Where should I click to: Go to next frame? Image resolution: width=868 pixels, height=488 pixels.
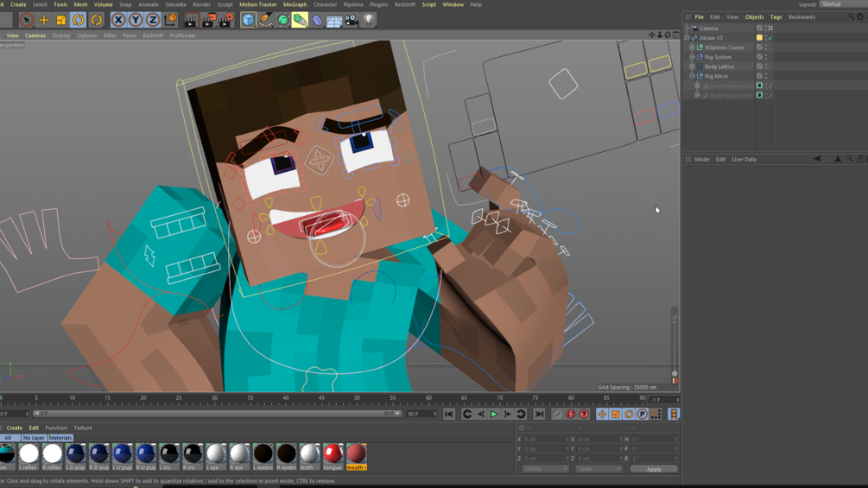(x=507, y=414)
